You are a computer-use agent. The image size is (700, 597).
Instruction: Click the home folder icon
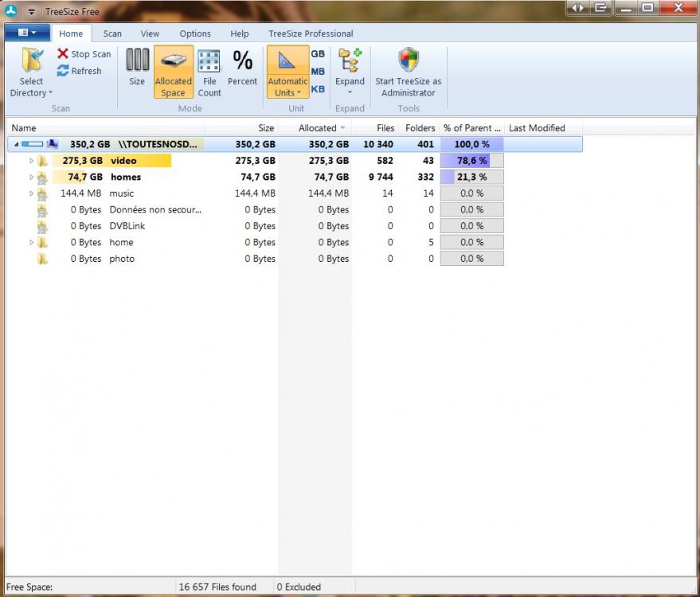click(x=42, y=243)
